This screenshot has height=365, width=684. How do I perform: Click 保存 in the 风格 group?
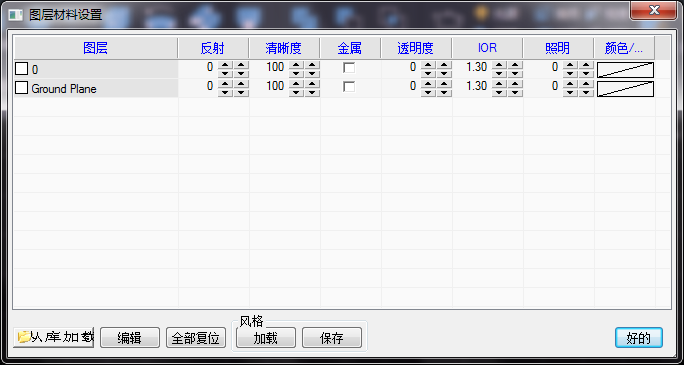pos(332,338)
